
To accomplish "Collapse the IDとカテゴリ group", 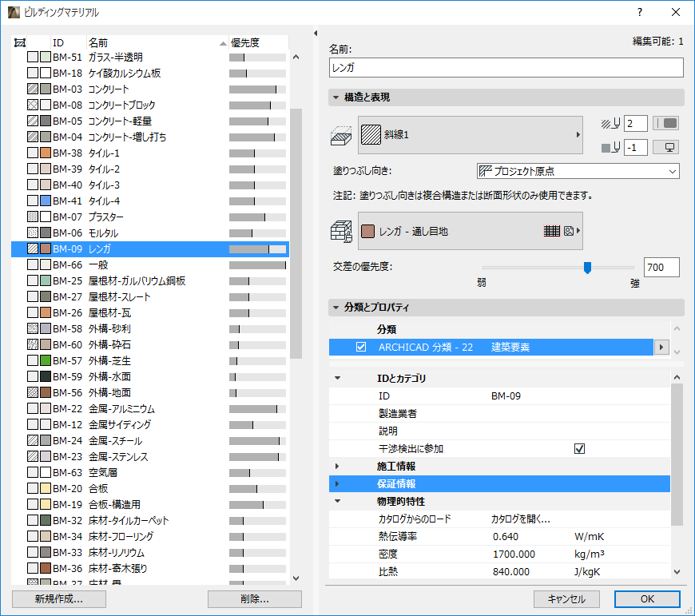I will [x=337, y=378].
